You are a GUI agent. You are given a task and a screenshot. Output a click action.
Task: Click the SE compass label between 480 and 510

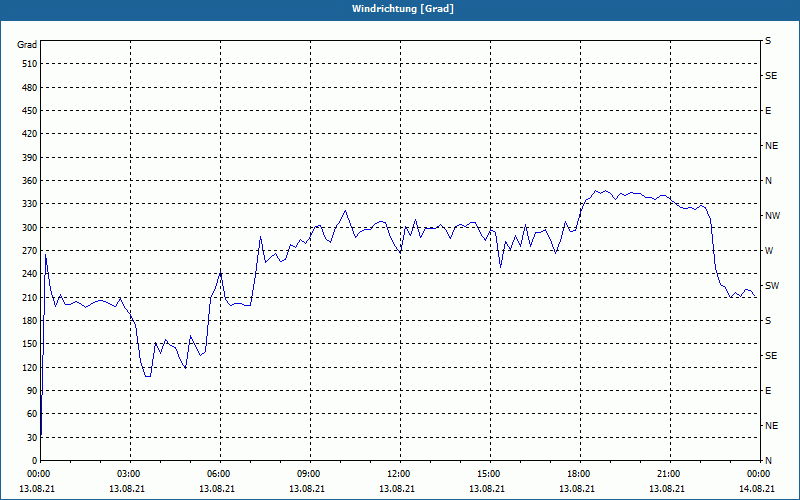point(771,76)
